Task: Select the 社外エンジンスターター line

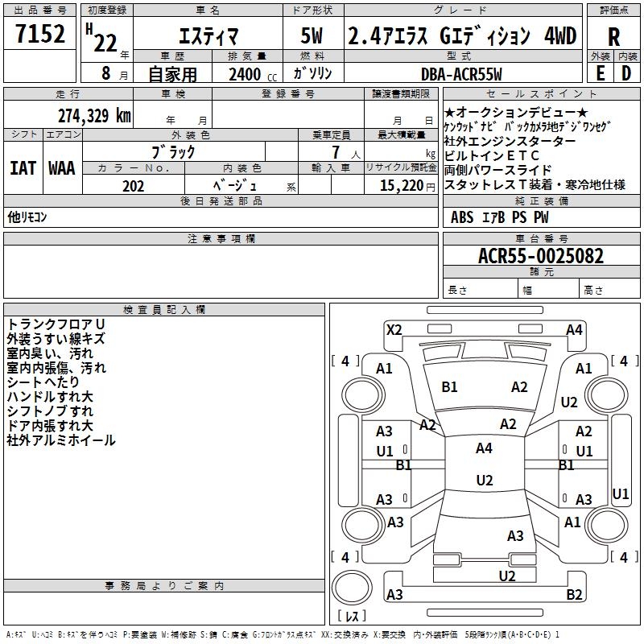Action: click(x=510, y=142)
